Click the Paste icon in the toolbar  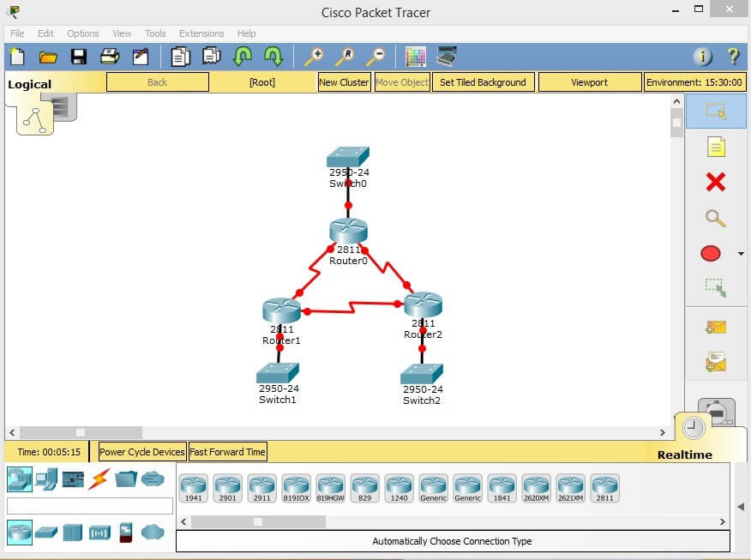pyautogui.click(x=211, y=56)
